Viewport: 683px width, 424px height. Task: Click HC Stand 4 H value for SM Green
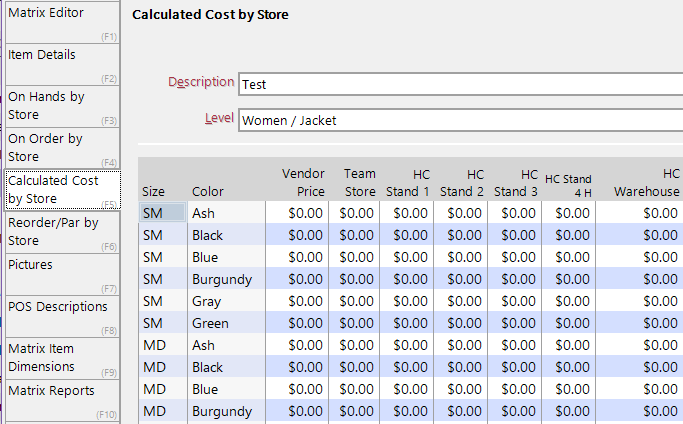[568, 323]
